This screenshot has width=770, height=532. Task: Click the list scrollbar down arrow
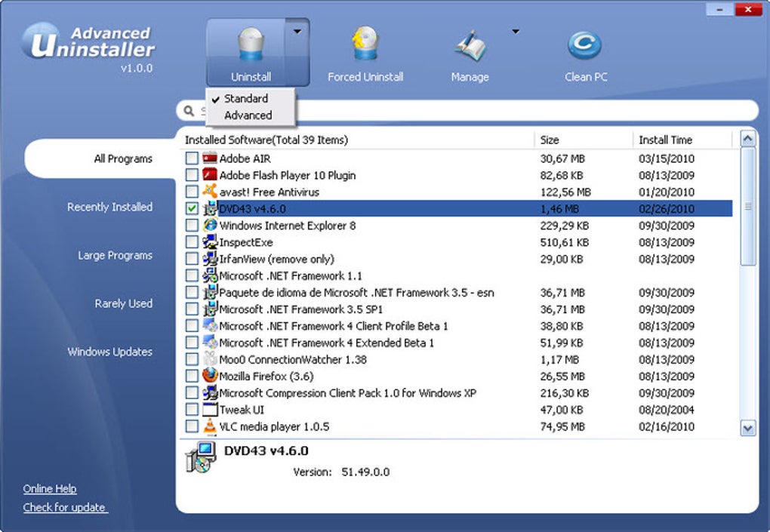pos(747,428)
